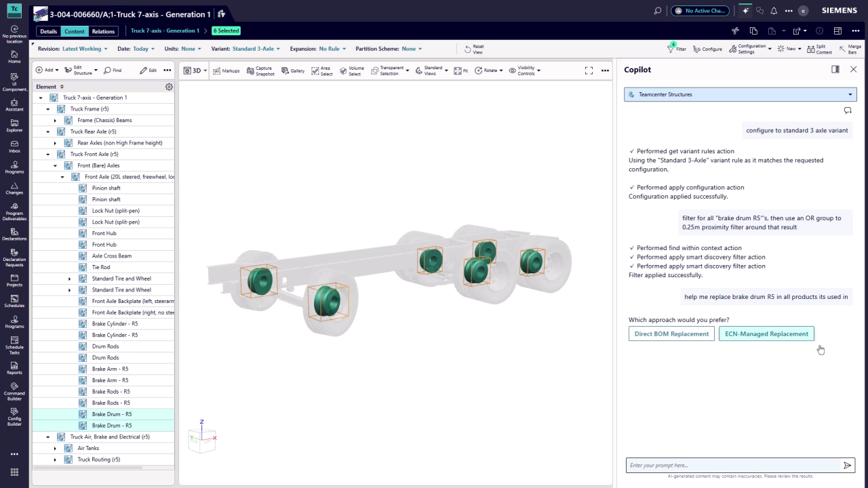Open the Filter tool
The height and width of the screenshot is (488, 868).
click(677, 49)
